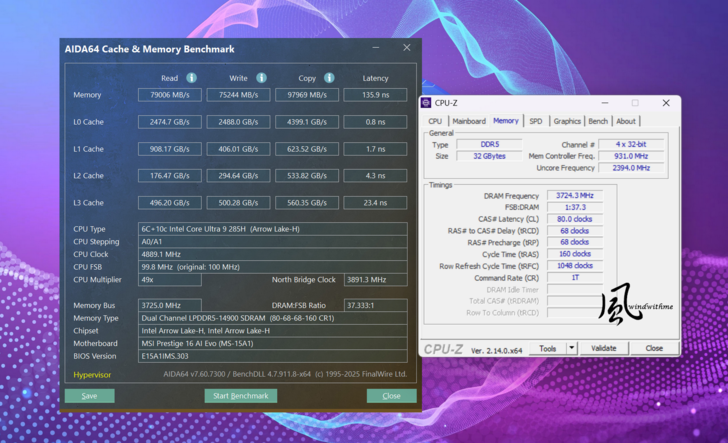Close the AIDA64 benchmark window

406,48
